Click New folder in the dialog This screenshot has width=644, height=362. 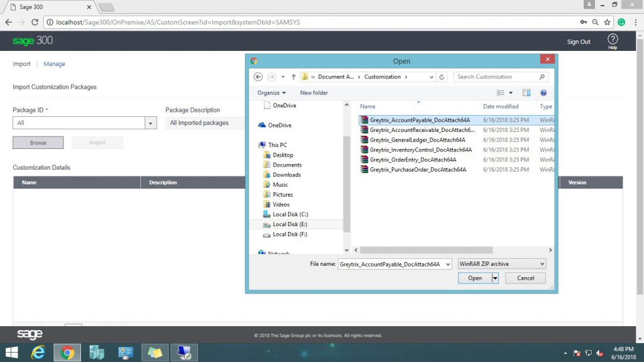(314, 93)
